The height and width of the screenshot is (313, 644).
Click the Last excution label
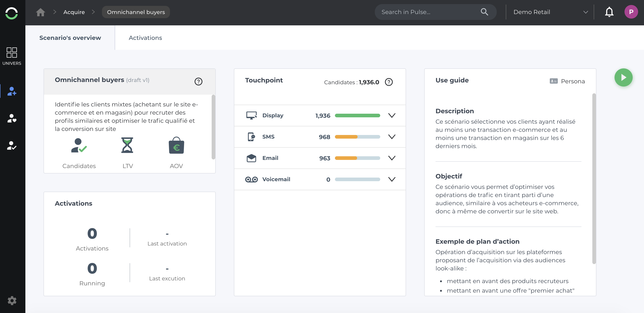pos(167,279)
